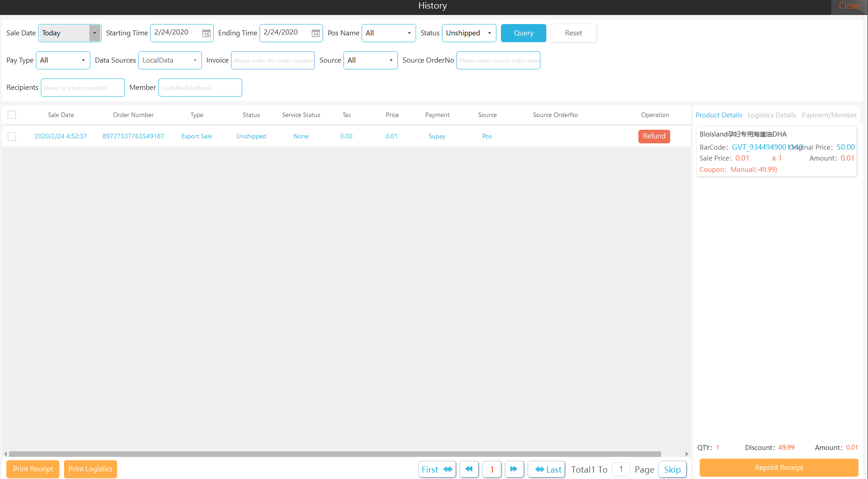Jump to the Last page
The image size is (868, 479).
click(x=546, y=469)
